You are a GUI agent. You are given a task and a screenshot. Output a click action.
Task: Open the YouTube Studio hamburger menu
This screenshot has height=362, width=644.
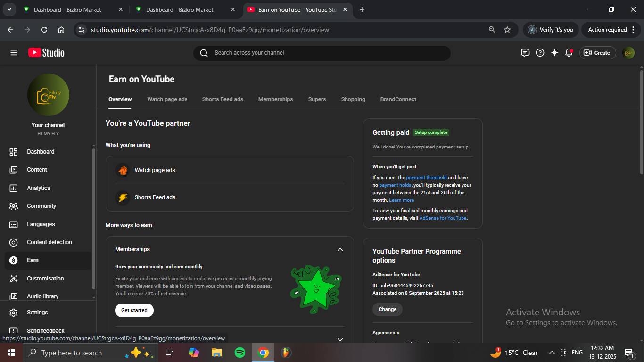14,53
